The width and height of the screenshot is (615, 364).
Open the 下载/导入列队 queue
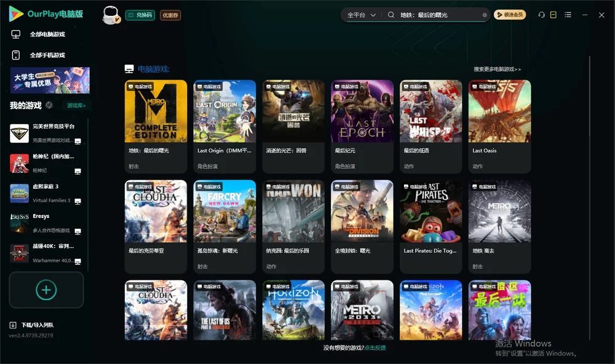pyautogui.click(x=38, y=325)
